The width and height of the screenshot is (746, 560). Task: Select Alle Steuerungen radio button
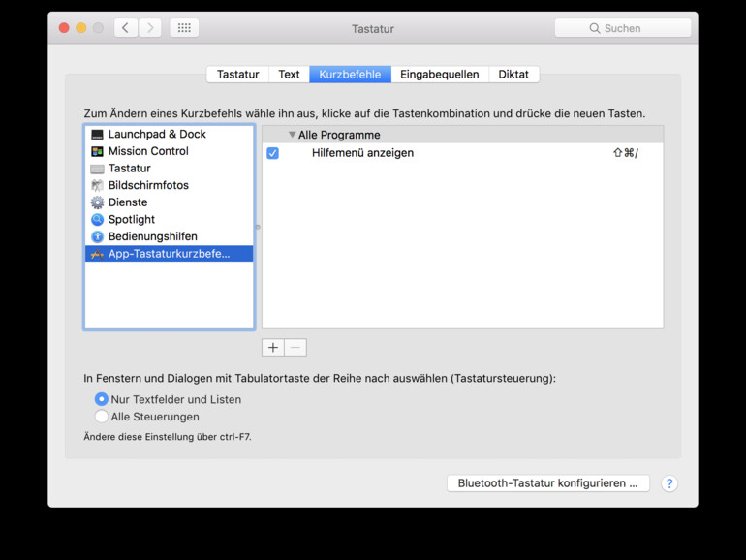(101, 417)
